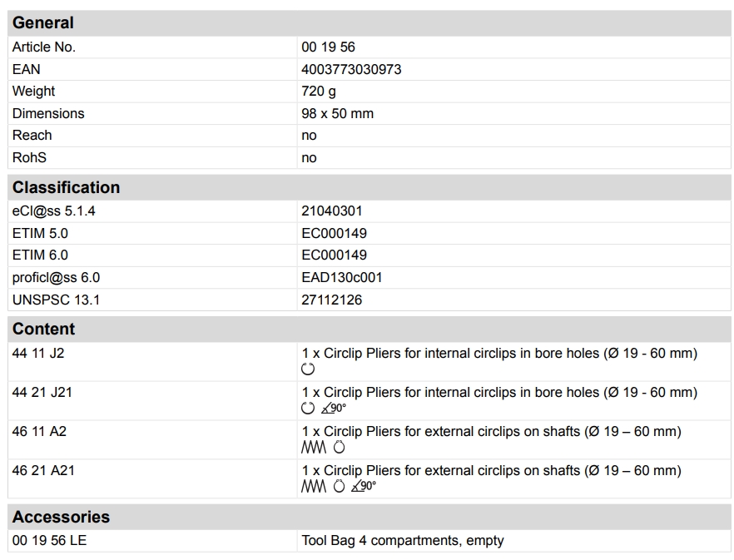This screenshot has width=734, height=560.
Task: Click the circlip ring icon in the 46 21 A21 row
Action: (339, 487)
